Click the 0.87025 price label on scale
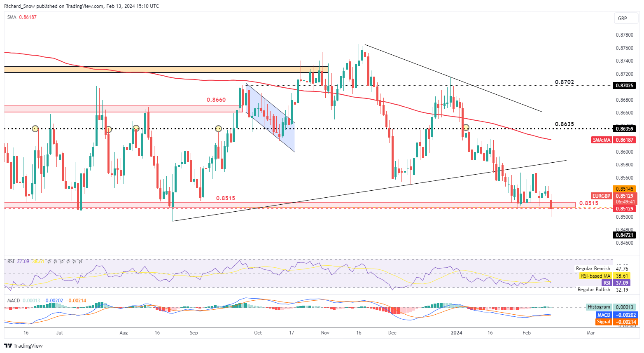 [625, 86]
